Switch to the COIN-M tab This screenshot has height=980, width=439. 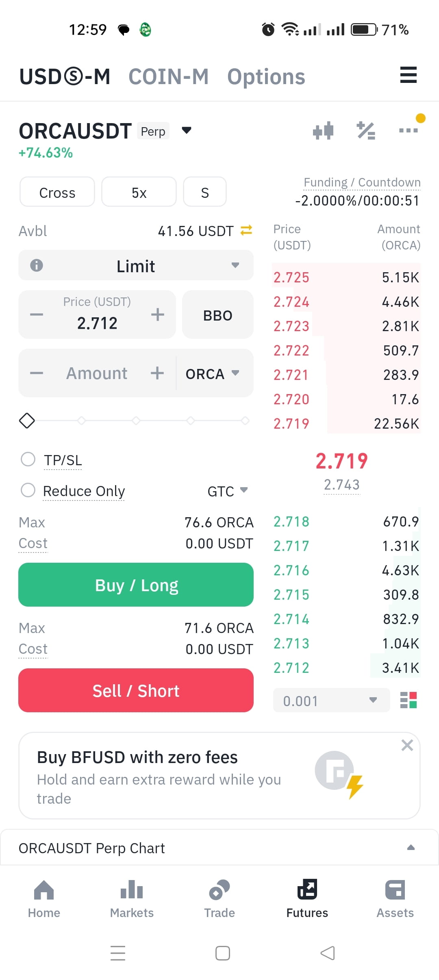click(x=169, y=76)
